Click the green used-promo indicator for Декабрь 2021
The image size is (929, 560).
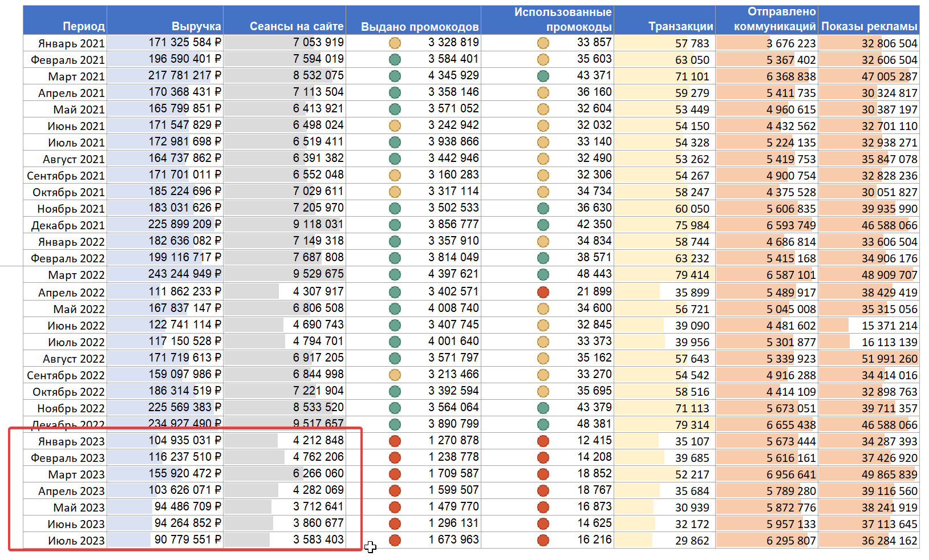pos(543,225)
